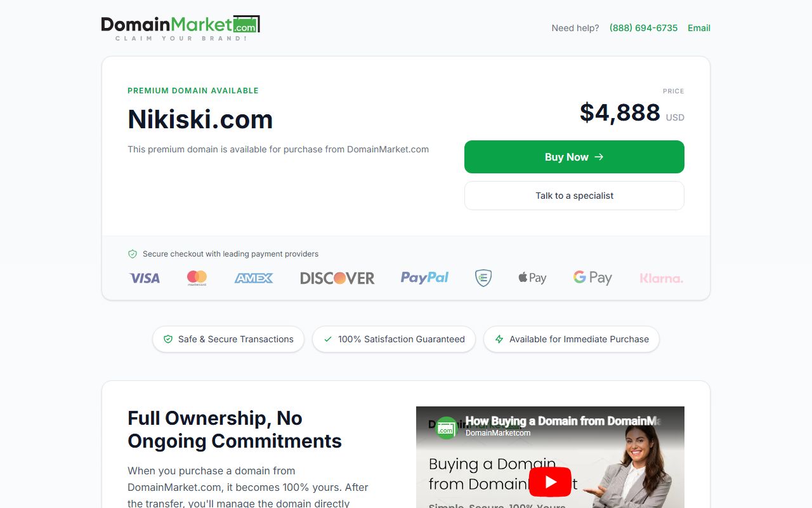
Task: Click the Discover card logo
Action: pyautogui.click(x=337, y=278)
